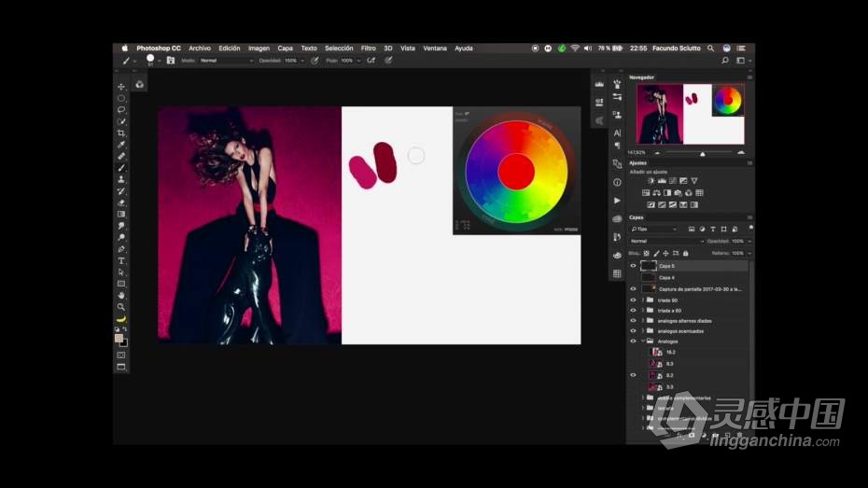Select the Move tool
The height and width of the screenshot is (488, 868).
click(x=121, y=87)
